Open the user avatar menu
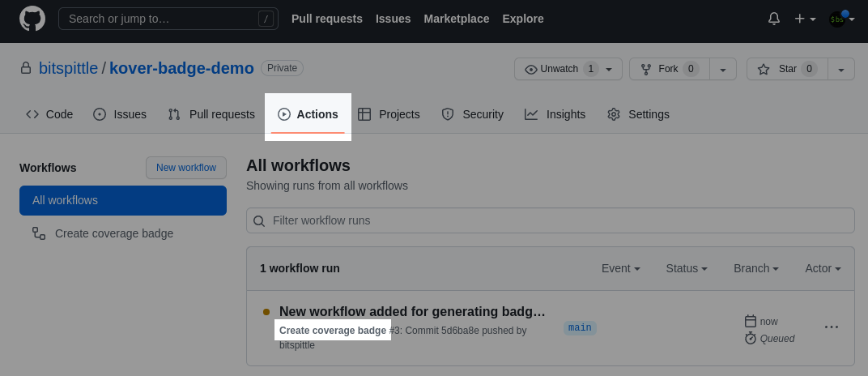This screenshot has width=868, height=376. [x=841, y=19]
